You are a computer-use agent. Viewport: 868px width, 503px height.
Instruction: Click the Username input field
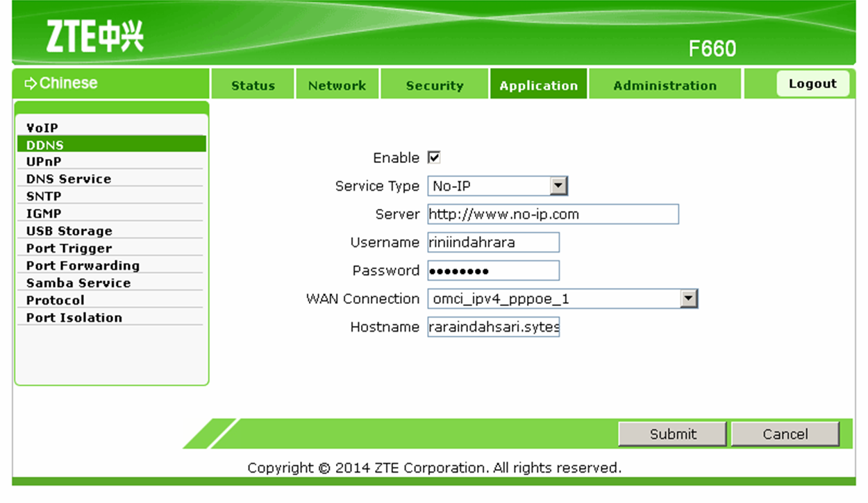[x=493, y=242]
